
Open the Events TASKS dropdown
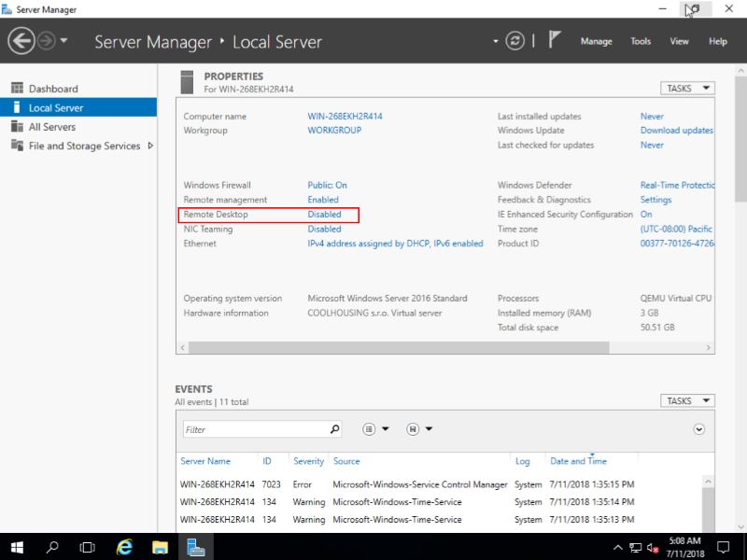pos(687,401)
